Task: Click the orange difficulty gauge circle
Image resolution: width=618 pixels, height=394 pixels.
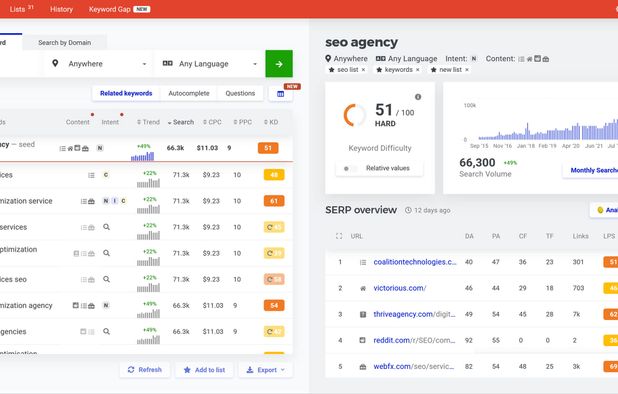Action: (x=355, y=115)
